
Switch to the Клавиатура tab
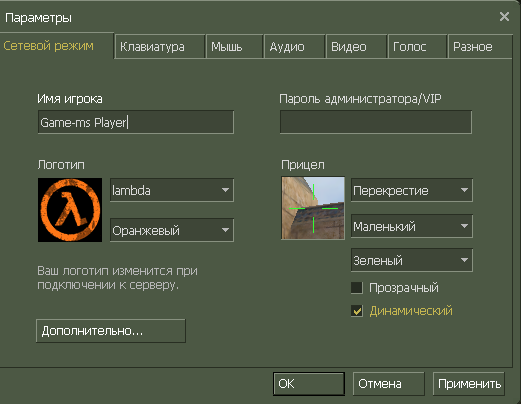tap(160, 47)
